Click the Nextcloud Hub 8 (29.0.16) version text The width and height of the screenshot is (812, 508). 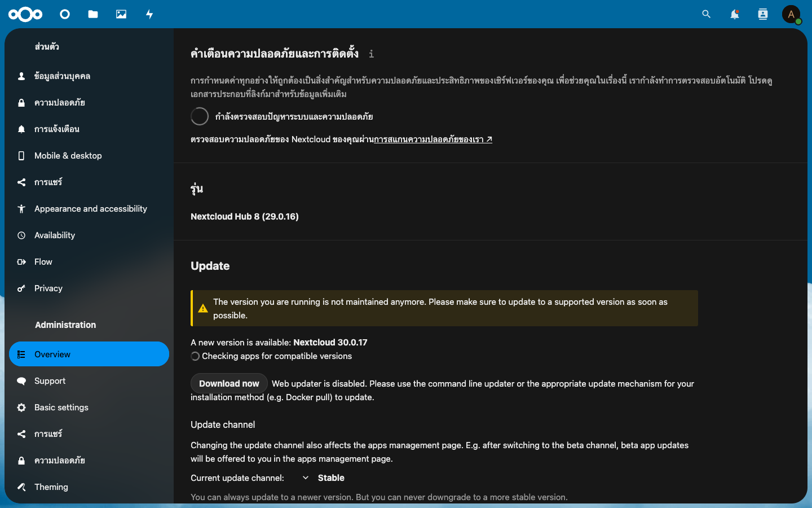[x=245, y=217]
